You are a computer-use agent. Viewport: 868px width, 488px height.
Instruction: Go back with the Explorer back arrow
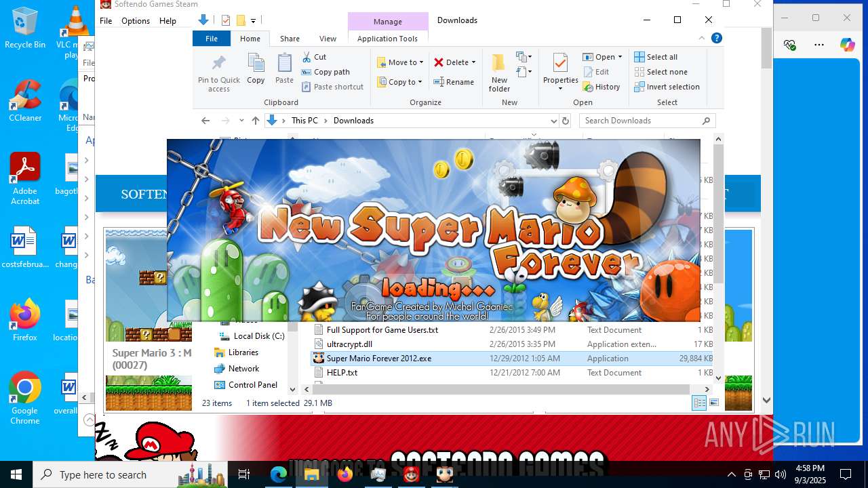(205, 121)
